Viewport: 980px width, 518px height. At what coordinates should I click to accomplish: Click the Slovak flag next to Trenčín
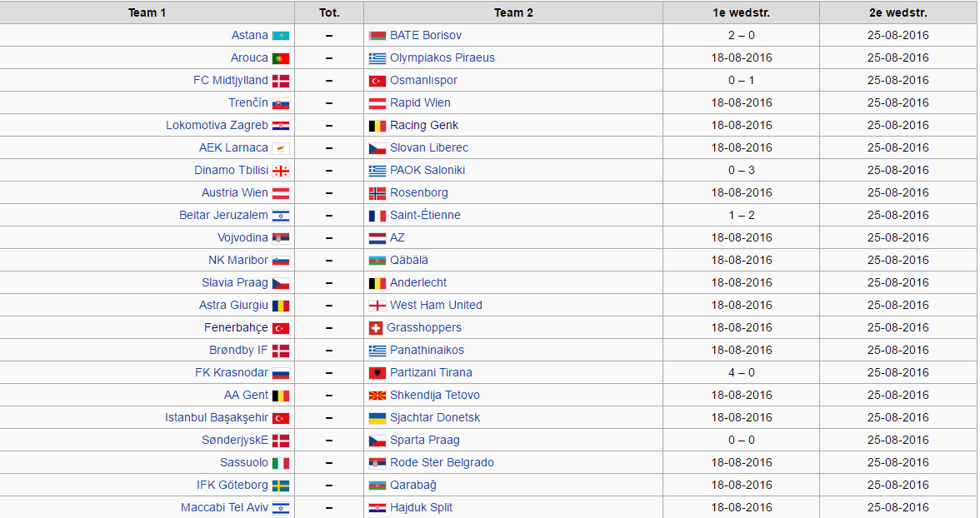pyautogui.click(x=281, y=104)
